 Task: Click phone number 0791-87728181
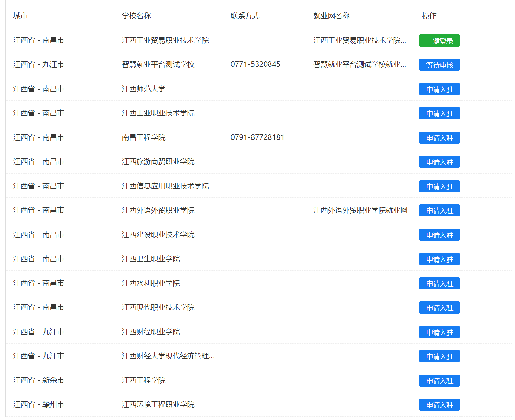(x=257, y=137)
